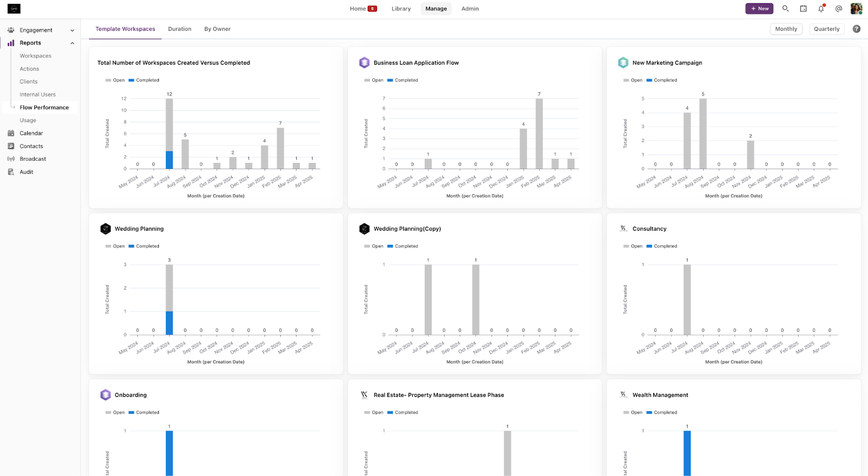
Task: Switch to the Duration tab
Action: 180,29
